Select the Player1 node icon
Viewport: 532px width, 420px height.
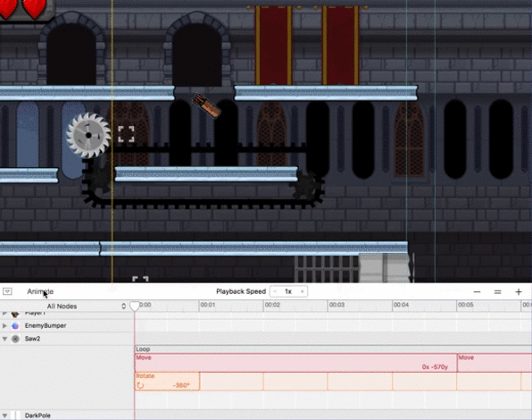(x=15, y=315)
